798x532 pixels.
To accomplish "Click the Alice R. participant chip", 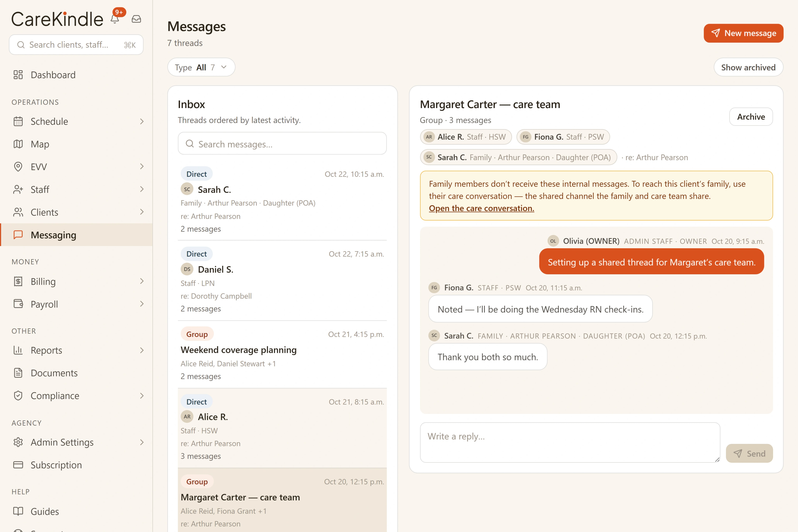I will click(x=465, y=137).
